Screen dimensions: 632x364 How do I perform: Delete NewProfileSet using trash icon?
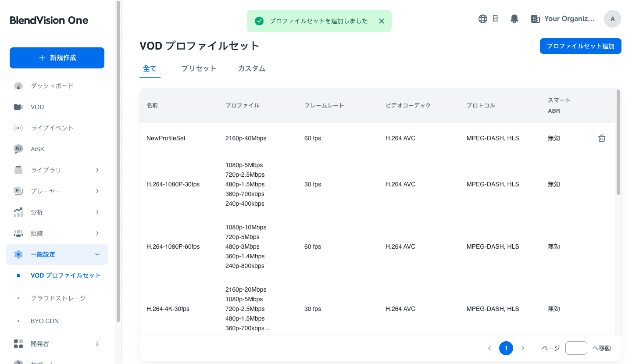602,138
